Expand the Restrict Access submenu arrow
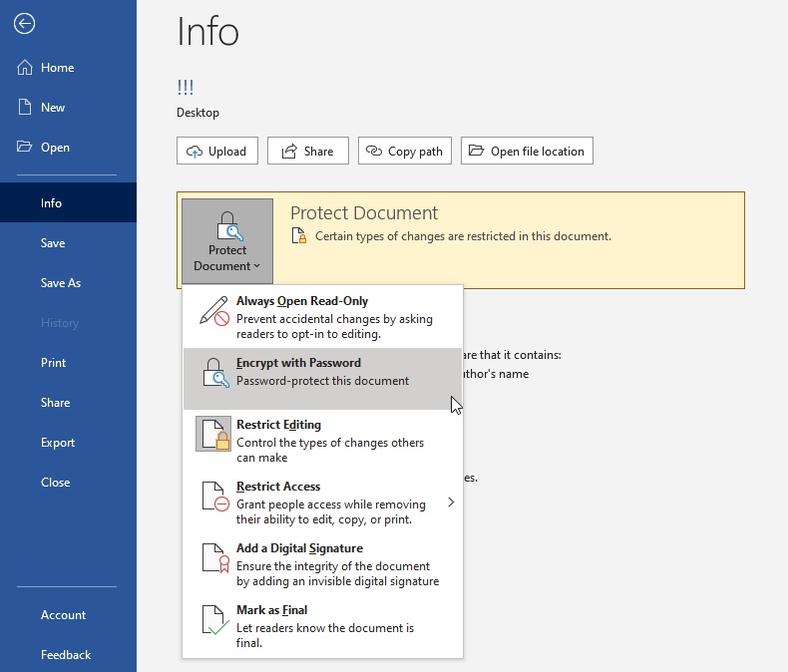Screen dimensions: 788x672 (451, 503)
